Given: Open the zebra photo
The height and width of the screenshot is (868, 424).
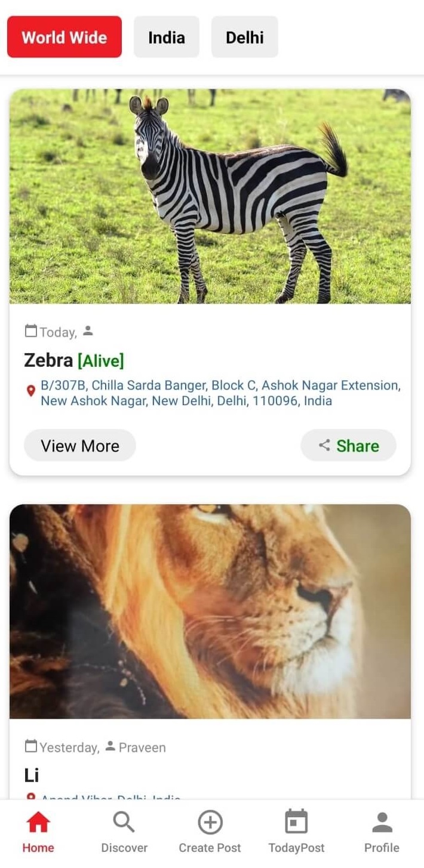Looking at the screenshot, I should click(x=210, y=196).
